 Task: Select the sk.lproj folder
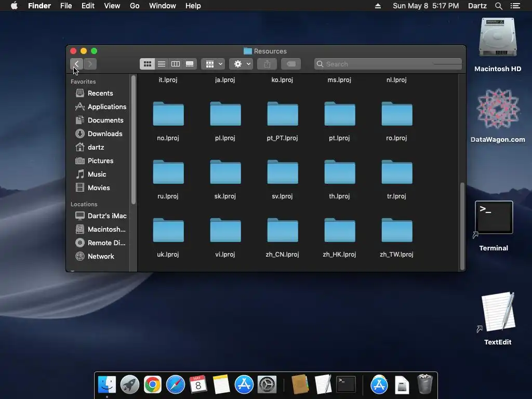pos(225,172)
